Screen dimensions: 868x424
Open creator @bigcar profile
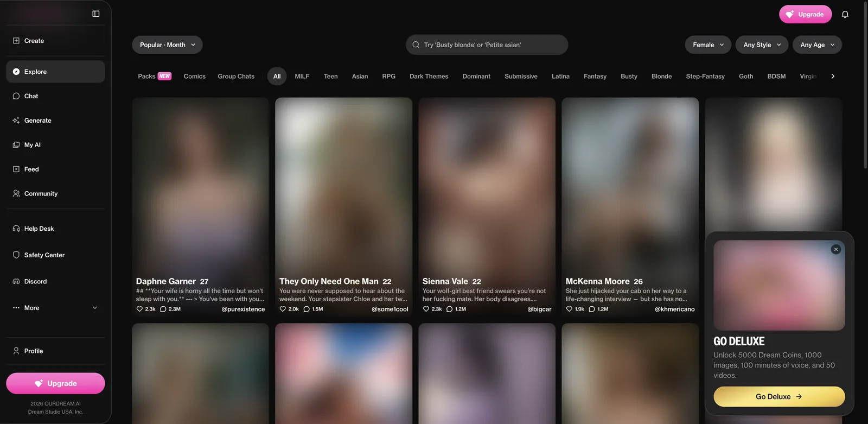[x=539, y=309]
